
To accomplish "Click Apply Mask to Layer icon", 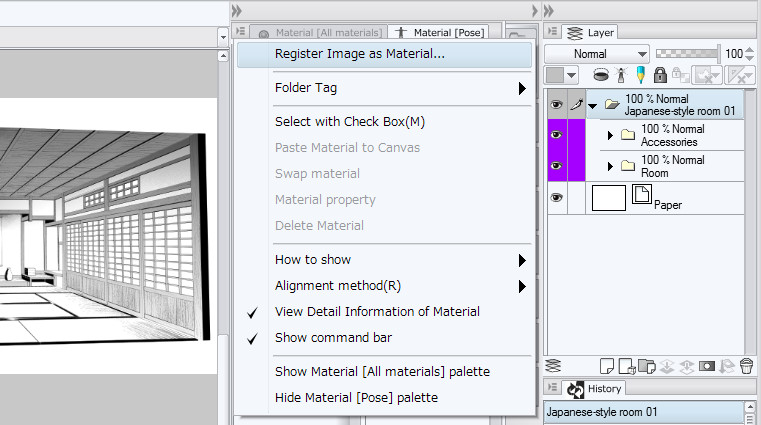I will click(727, 366).
